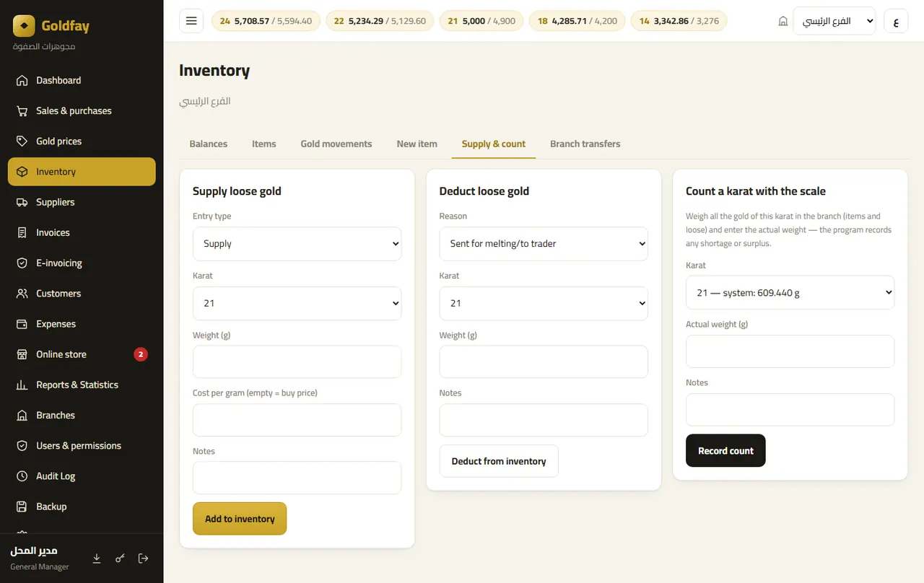
Task: Open the branch selector dropdown in top bar
Action: click(x=834, y=21)
